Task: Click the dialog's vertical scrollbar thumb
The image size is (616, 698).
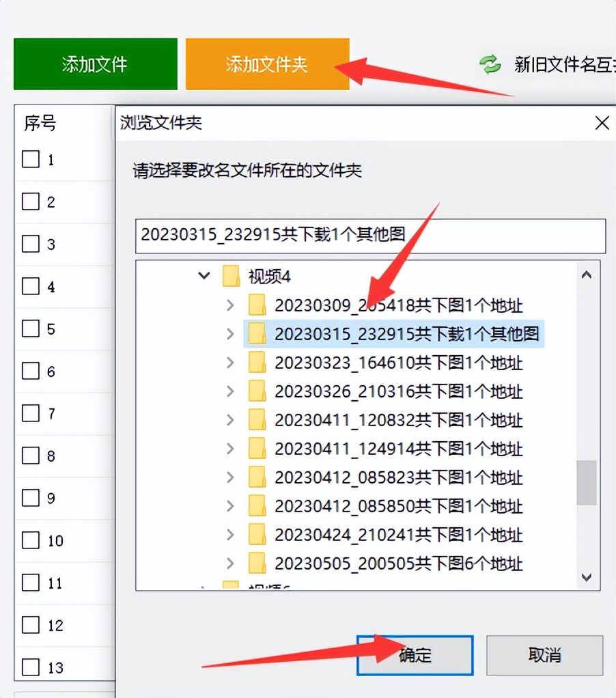Action: (587, 481)
